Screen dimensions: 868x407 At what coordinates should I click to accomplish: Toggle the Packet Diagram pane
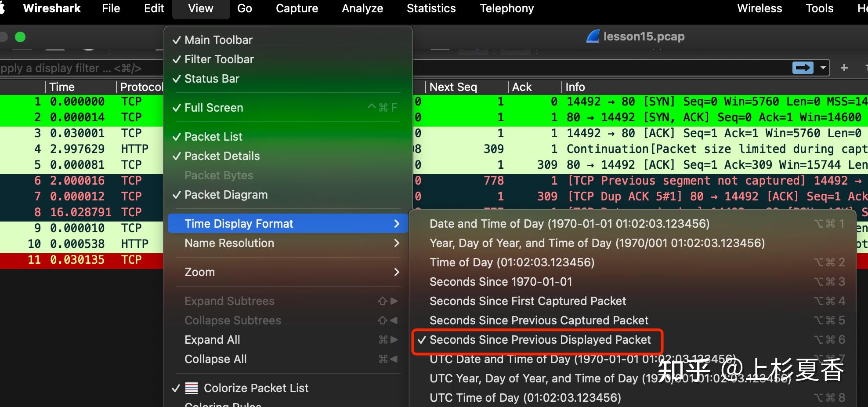point(226,195)
